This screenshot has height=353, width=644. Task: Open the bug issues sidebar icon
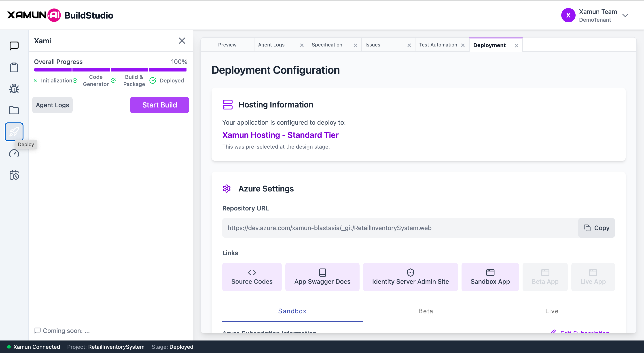click(x=14, y=89)
